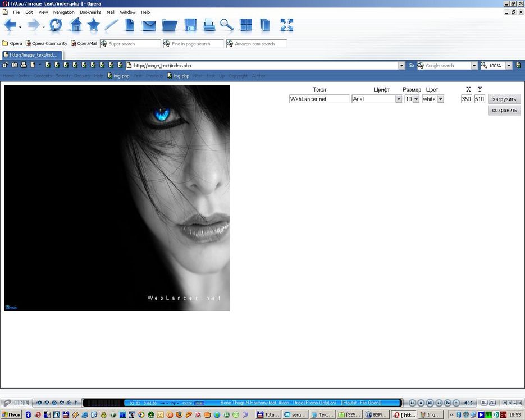
Task: Open the Mail menu
Action: point(111,12)
